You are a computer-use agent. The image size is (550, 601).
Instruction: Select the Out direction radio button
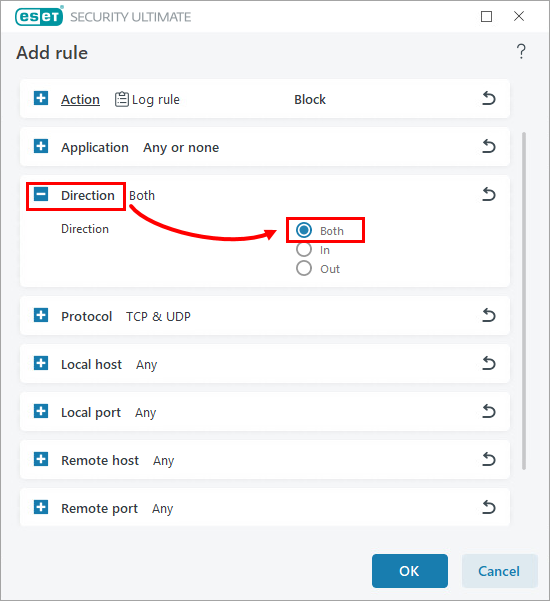[304, 268]
